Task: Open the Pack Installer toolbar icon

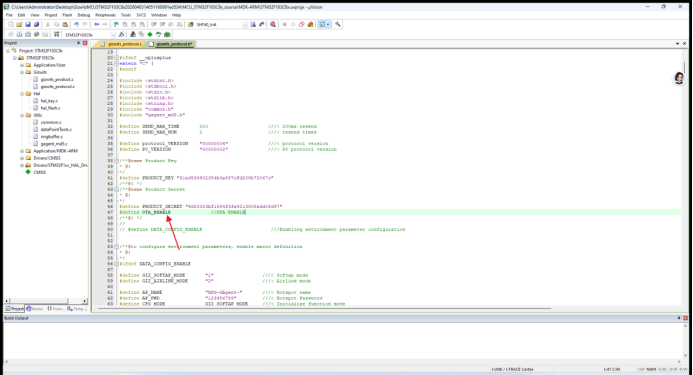Action: click(167, 34)
